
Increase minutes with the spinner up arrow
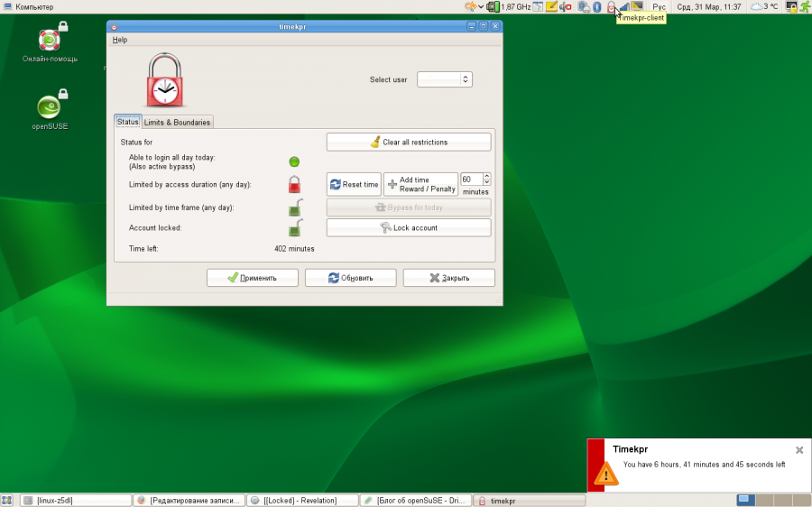point(487,176)
